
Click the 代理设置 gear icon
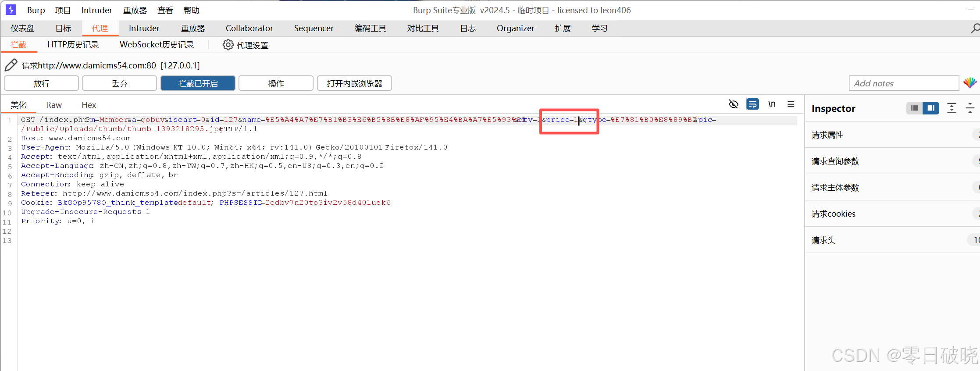tap(228, 45)
